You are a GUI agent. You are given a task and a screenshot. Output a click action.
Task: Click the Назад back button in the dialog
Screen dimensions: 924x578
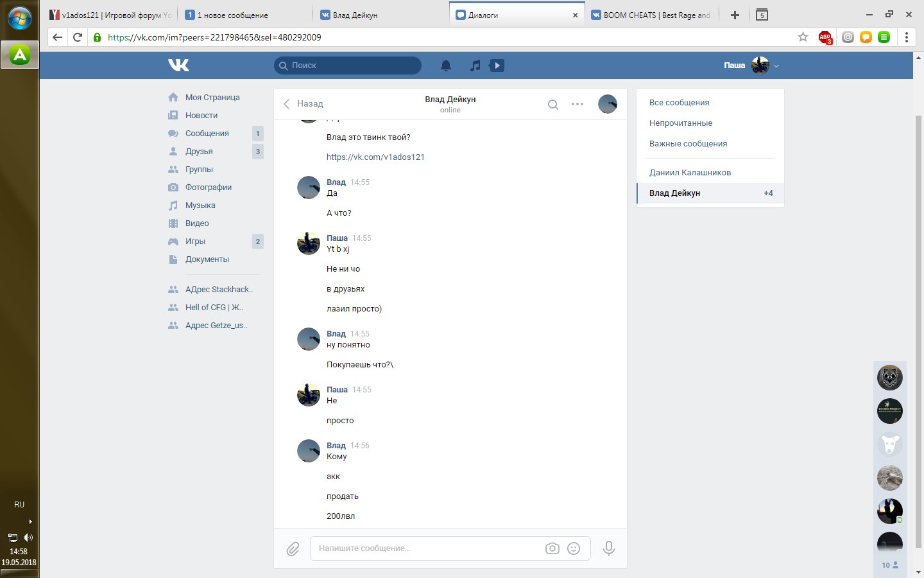[304, 104]
